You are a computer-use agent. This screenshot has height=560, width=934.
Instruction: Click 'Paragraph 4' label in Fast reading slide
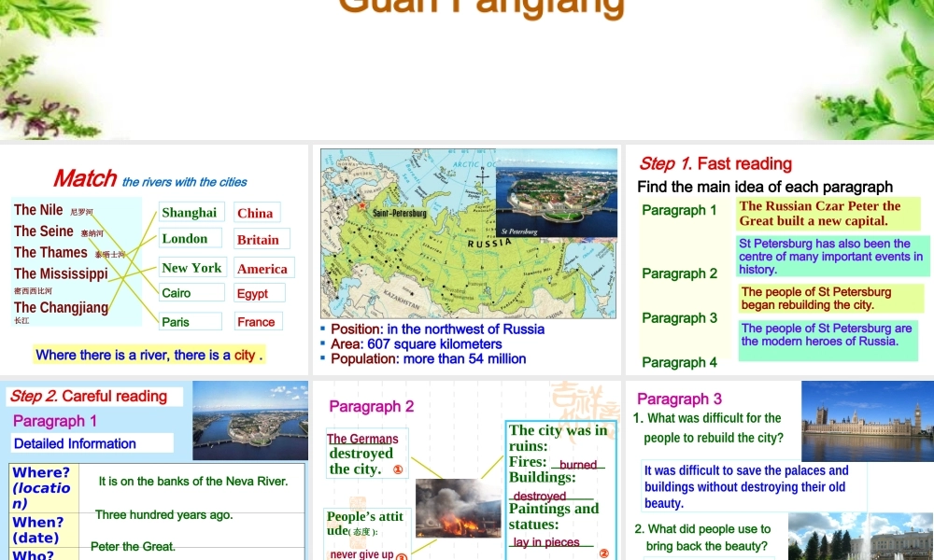679,362
